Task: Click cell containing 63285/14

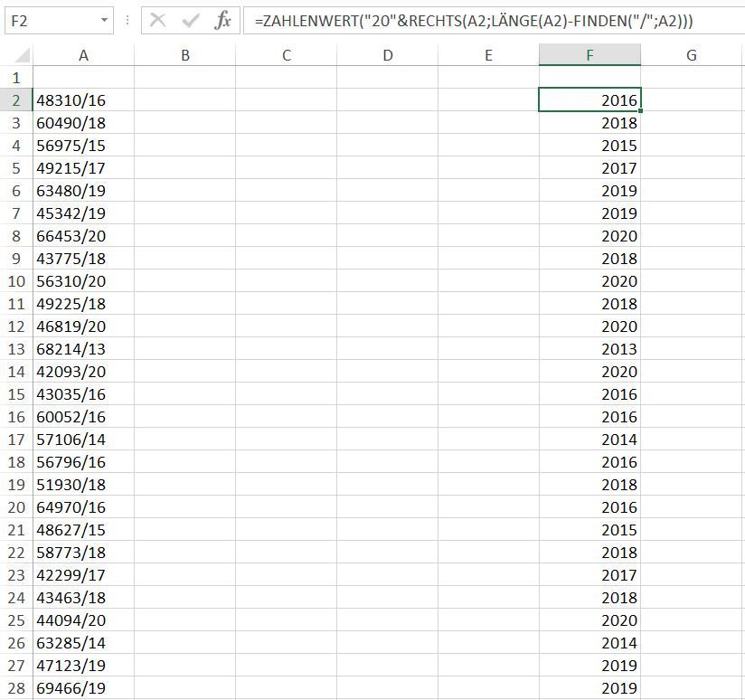Action: [x=83, y=642]
